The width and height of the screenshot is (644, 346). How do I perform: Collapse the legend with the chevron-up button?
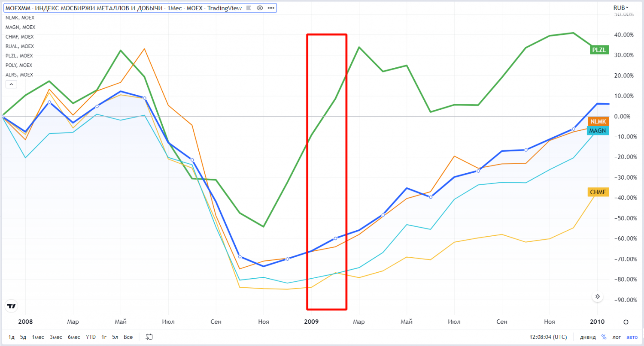(x=11, y=84)
